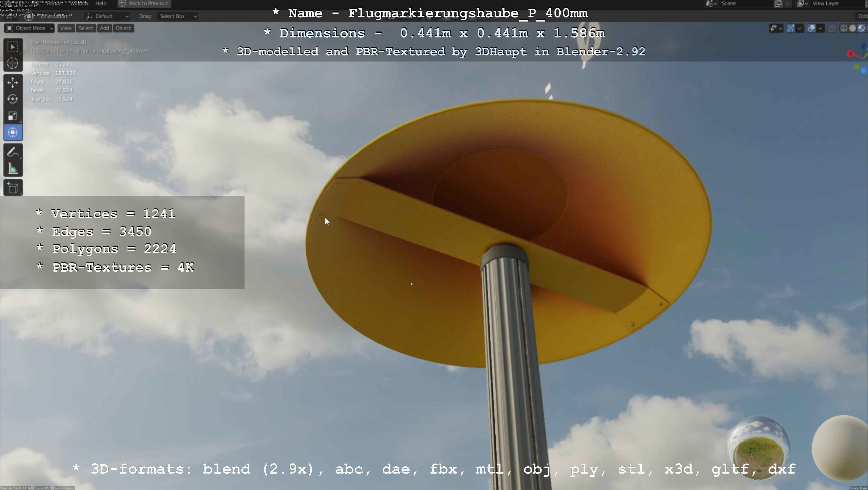Click the red X axis gizmo
Viewport: 868px width, 490px height.
pyautogui.click(x=850, y=54)
